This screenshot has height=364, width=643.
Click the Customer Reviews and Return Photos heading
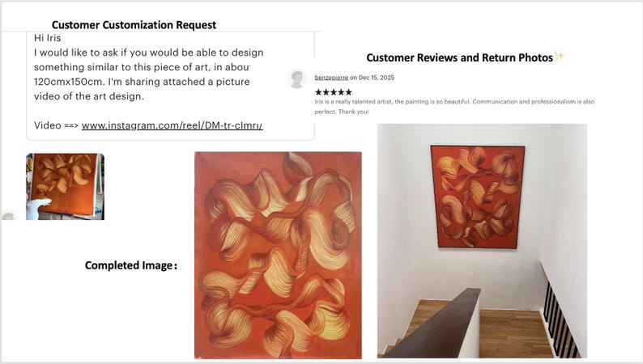(460, 57)
